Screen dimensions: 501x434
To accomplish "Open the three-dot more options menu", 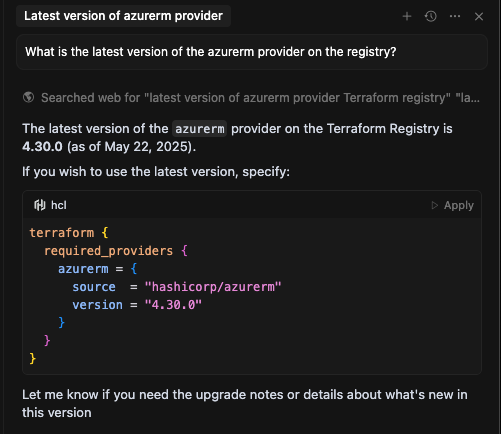I will tap(455, 16).
